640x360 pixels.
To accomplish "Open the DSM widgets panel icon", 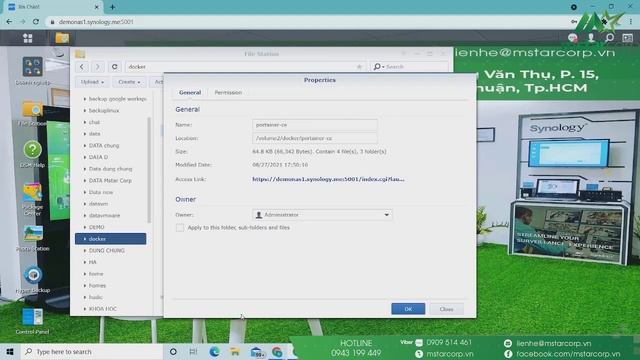I will (x=627, y=38).
